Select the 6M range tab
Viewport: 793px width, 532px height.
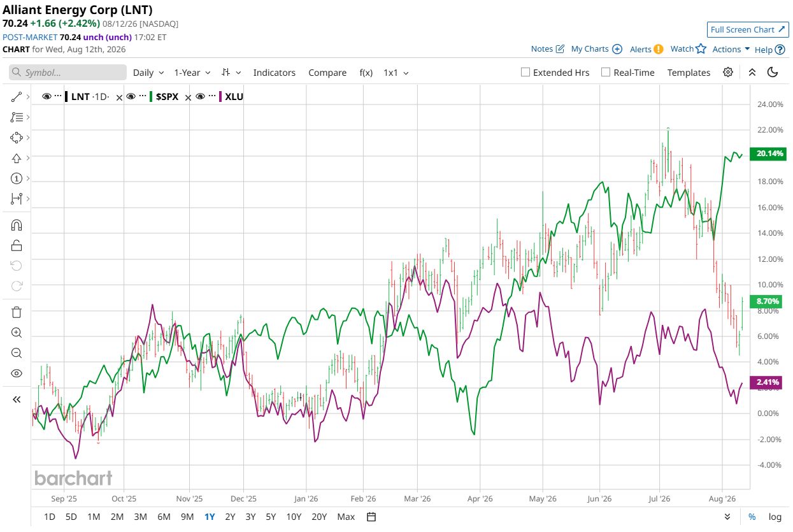[164, 517]
